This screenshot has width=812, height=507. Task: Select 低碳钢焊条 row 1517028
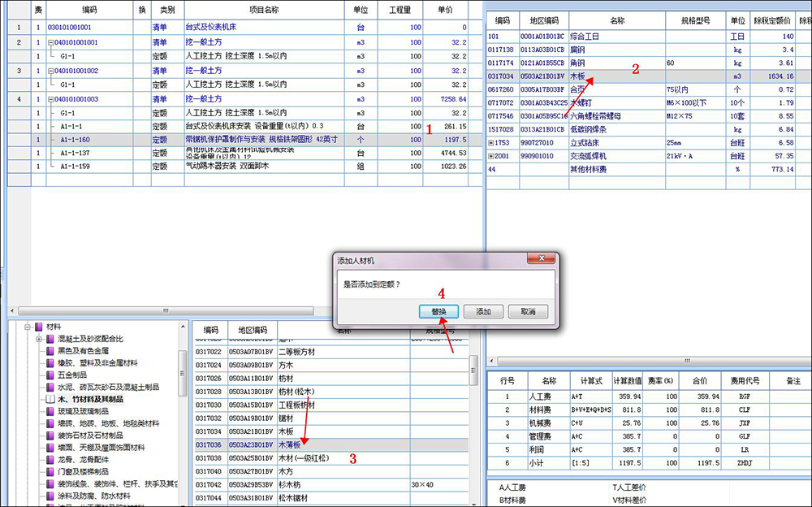648,130
